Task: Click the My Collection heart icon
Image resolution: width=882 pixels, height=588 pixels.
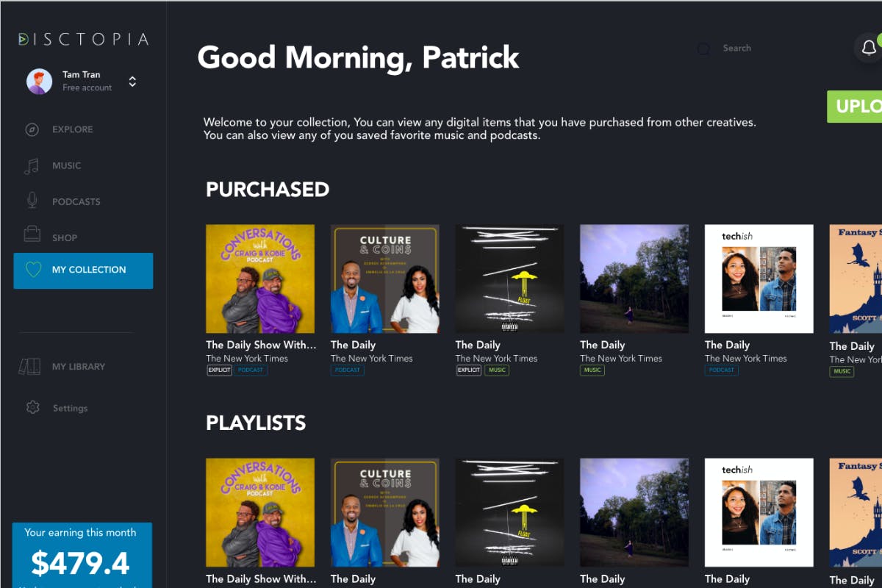Action: 34,270
